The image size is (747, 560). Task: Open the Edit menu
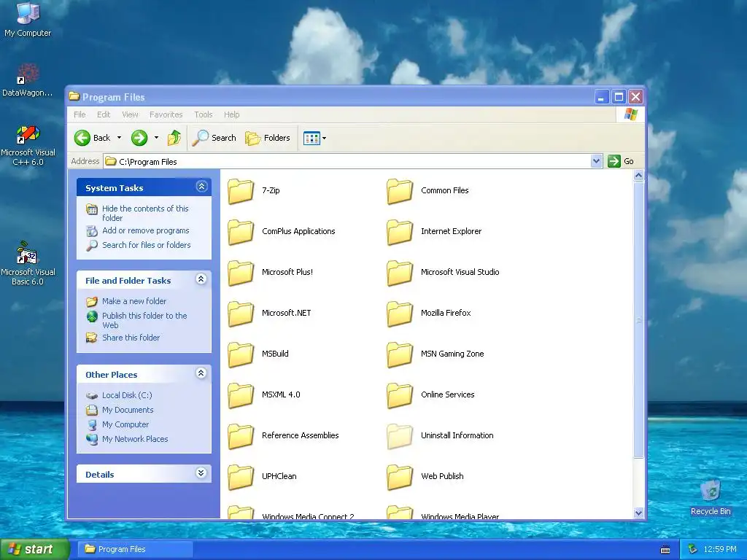(104, 114)
